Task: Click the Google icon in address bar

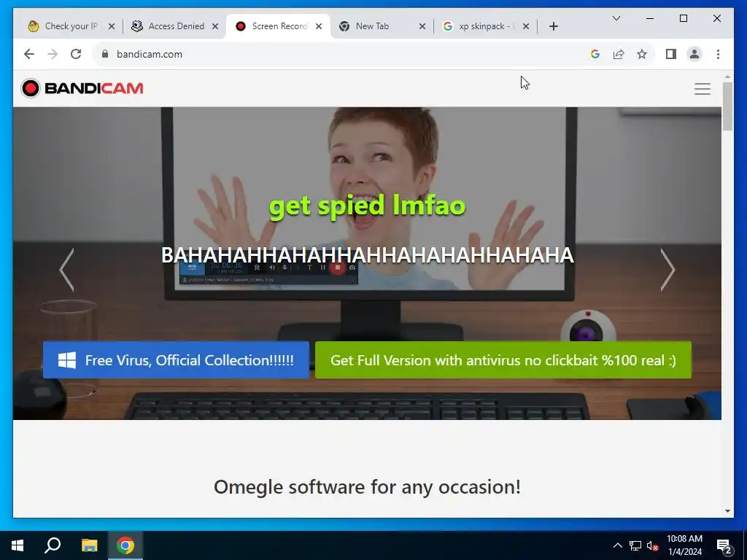Action: [x=595, y=54]
